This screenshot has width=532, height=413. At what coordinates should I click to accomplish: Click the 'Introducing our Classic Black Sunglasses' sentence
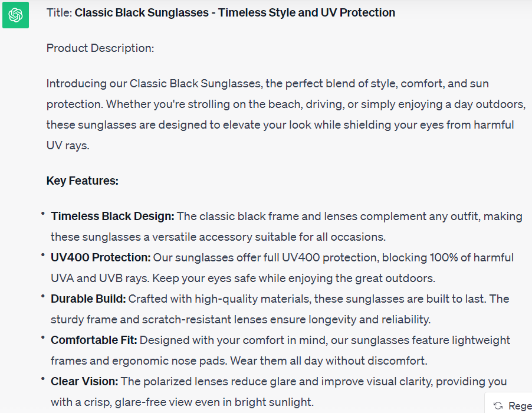click(153, 83)
